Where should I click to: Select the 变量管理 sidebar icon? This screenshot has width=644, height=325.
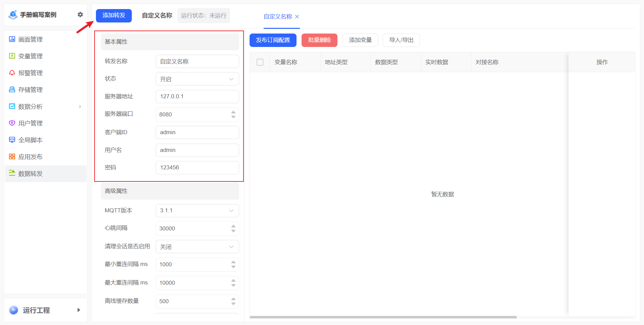point(12,56)
